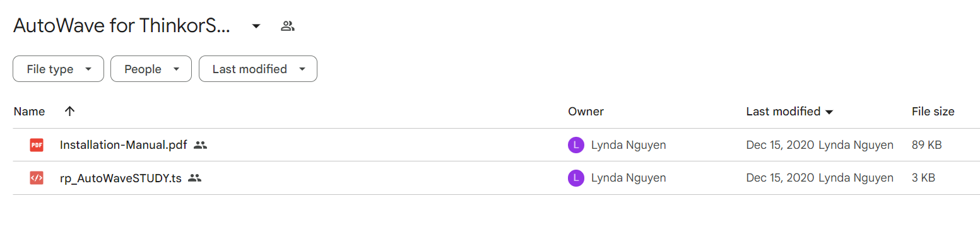980x239 pixels.
Task: Click the Owner column header
Action: (x=586, y=112)
